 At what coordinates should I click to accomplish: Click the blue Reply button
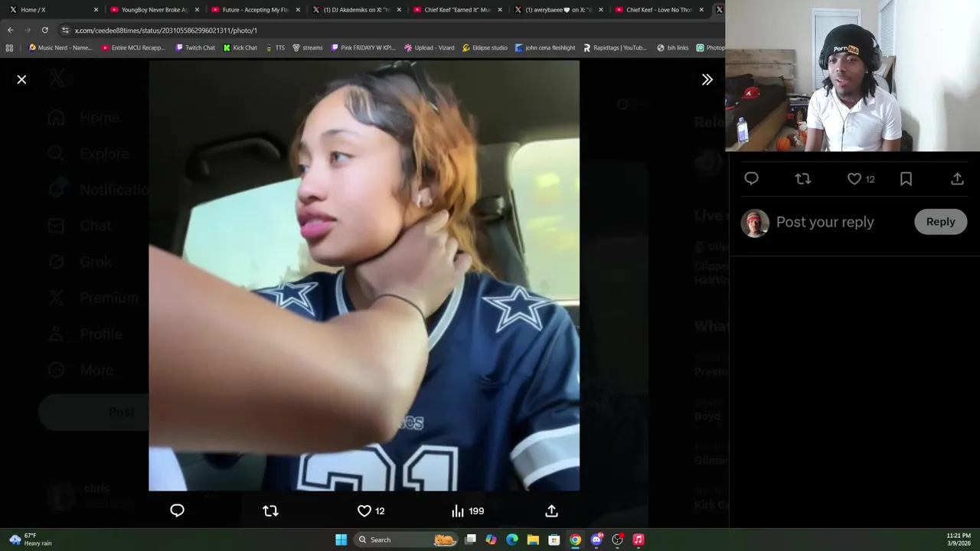coord(940,221)
